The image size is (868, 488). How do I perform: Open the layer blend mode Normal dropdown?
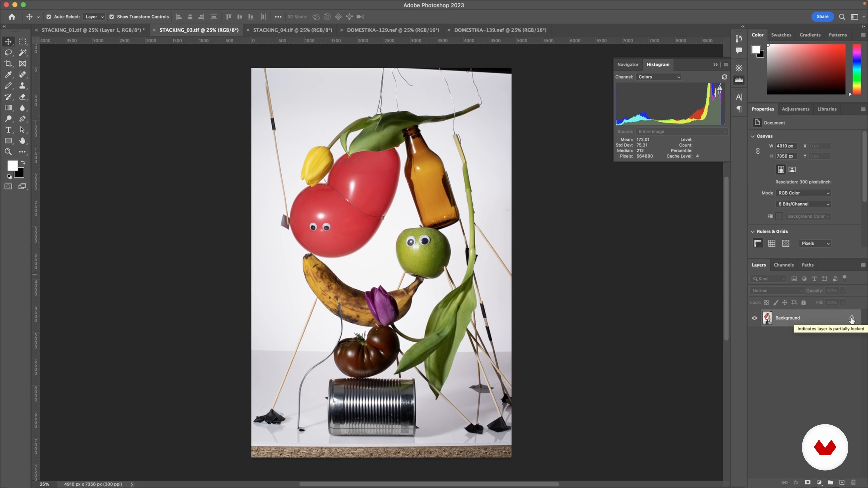click(x=777, y=291)
